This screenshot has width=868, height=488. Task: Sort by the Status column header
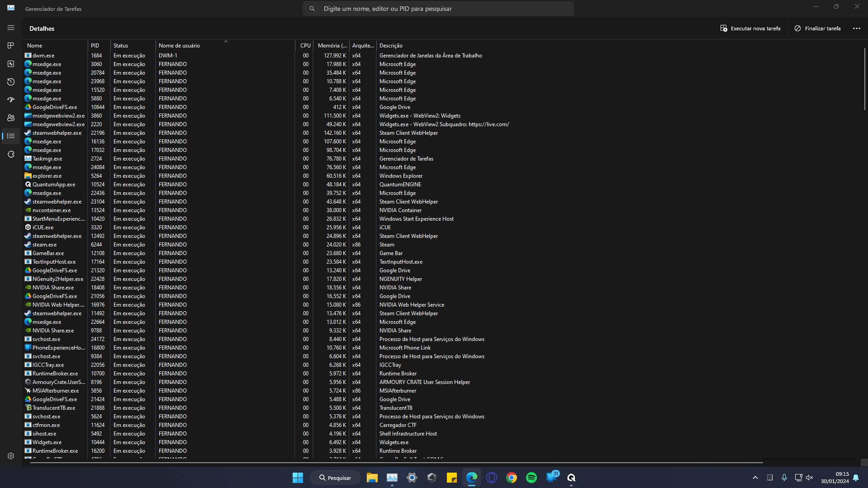coord(133,46)
